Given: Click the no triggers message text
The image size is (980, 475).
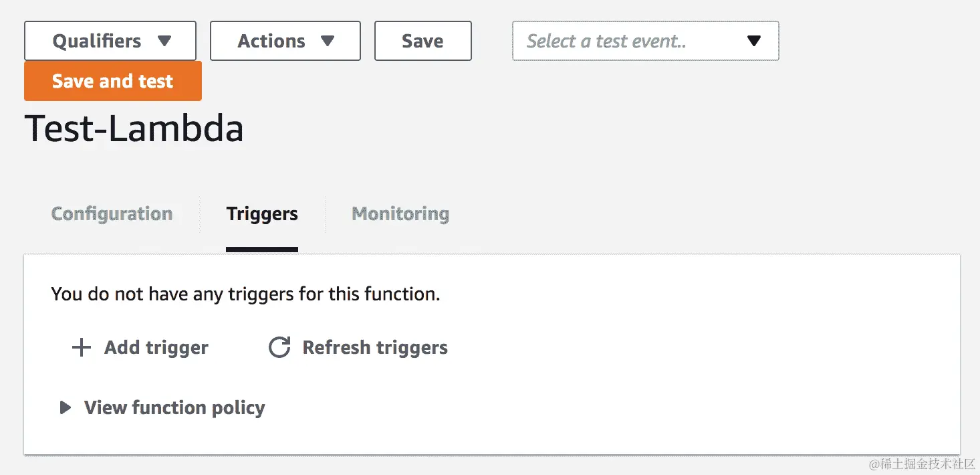Looking at the screenshot, I should tap(245, 294).
